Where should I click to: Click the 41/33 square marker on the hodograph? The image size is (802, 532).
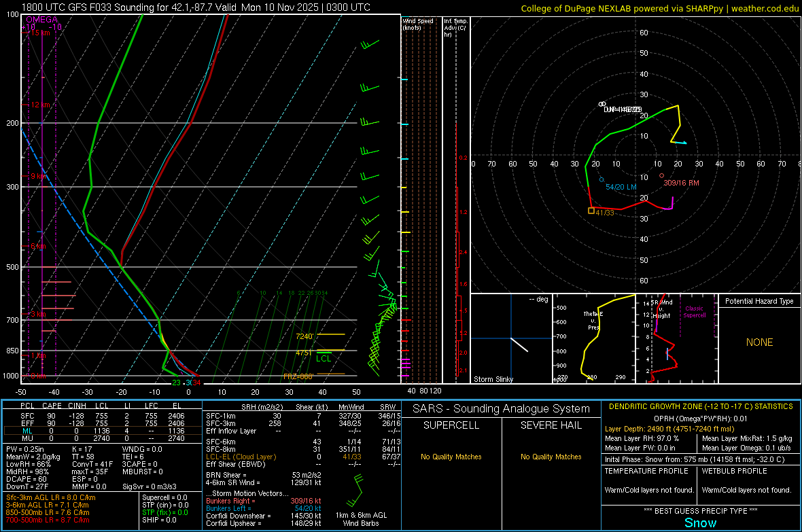click(x=591, y=211)
